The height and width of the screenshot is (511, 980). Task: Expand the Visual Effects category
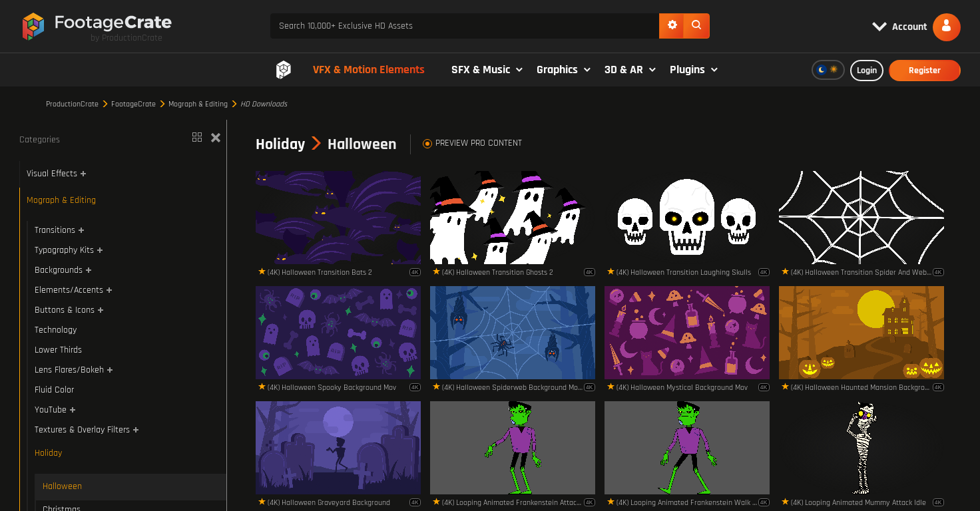(x=83, y=174)
